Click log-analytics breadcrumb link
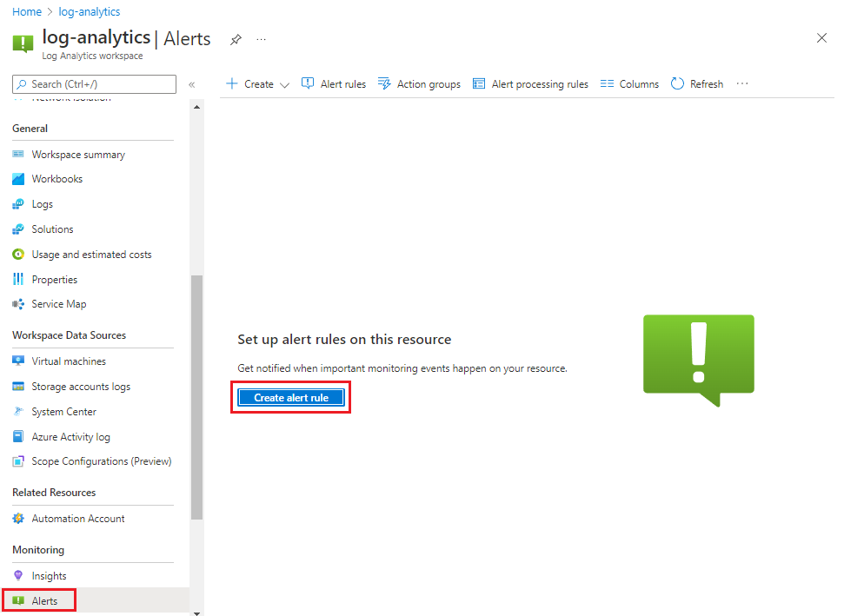844x616 pixels. point(90,11)
